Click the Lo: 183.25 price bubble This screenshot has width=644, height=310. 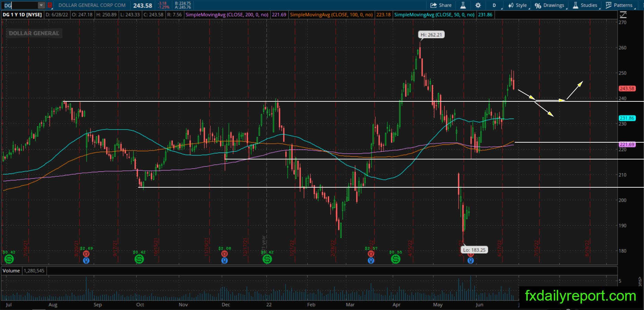click(x=474, y=250)
